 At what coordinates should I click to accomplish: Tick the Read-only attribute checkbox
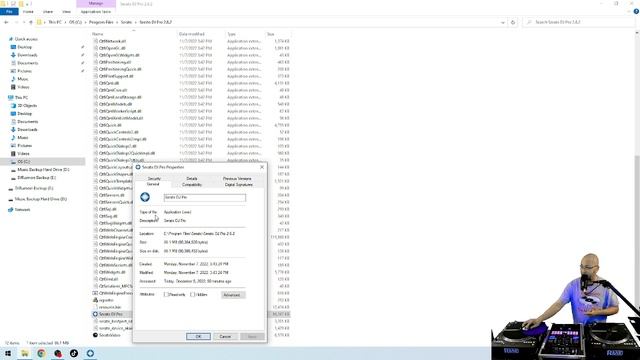pyautogui.click(x=166, y=294)
